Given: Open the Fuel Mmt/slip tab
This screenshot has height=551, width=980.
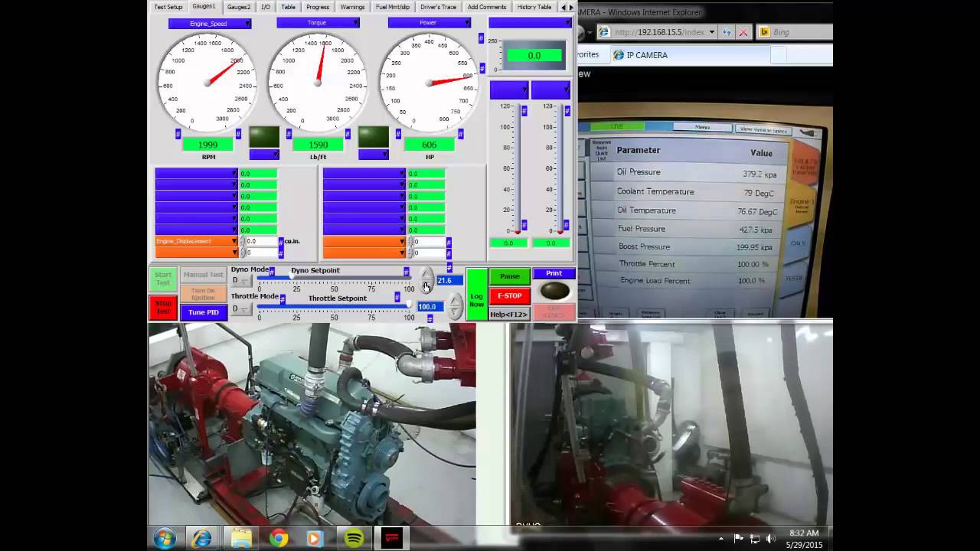Looking at the screenshot, I should coord(393,7).
